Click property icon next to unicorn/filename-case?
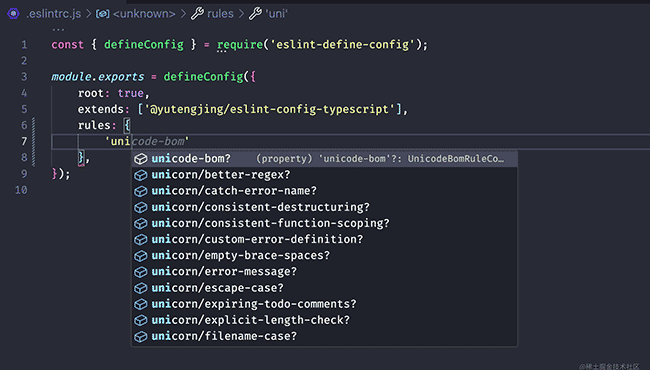Screen dimensions: 650x370 141,337
